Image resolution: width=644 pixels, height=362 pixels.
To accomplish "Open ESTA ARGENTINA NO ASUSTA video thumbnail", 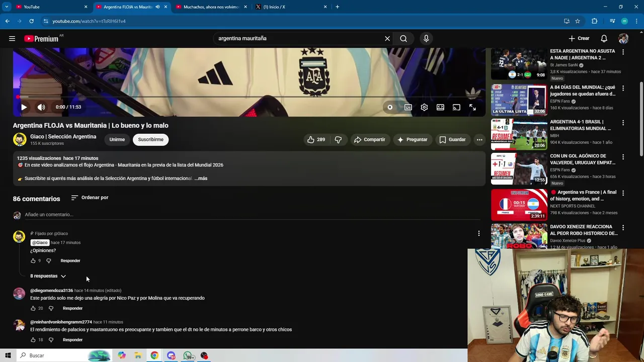I will (x=519, y=65).
